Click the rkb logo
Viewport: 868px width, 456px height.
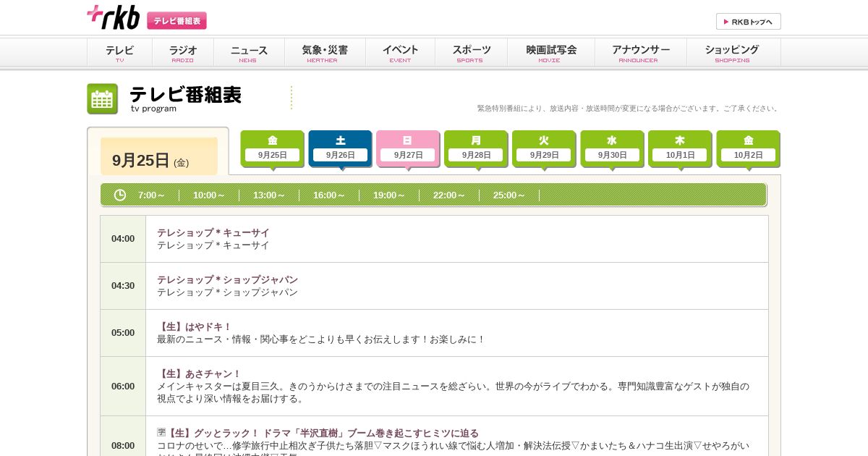click(x=114, y=17)
